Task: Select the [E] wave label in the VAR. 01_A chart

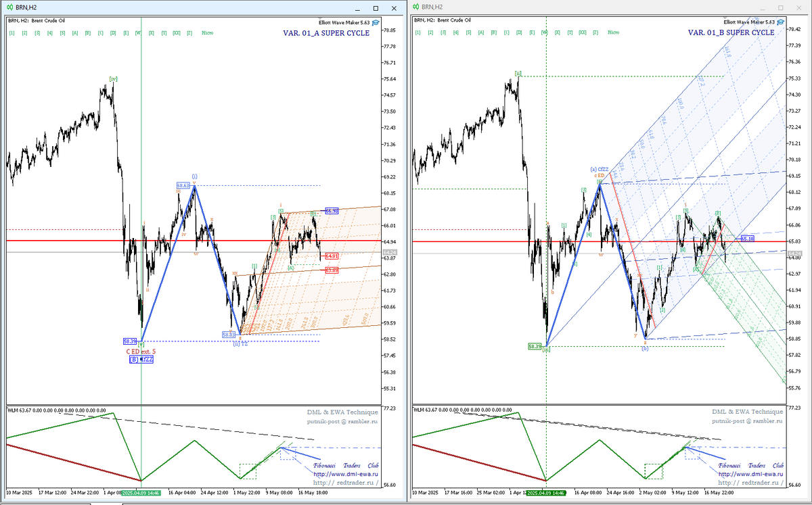Action: point(126,32)
